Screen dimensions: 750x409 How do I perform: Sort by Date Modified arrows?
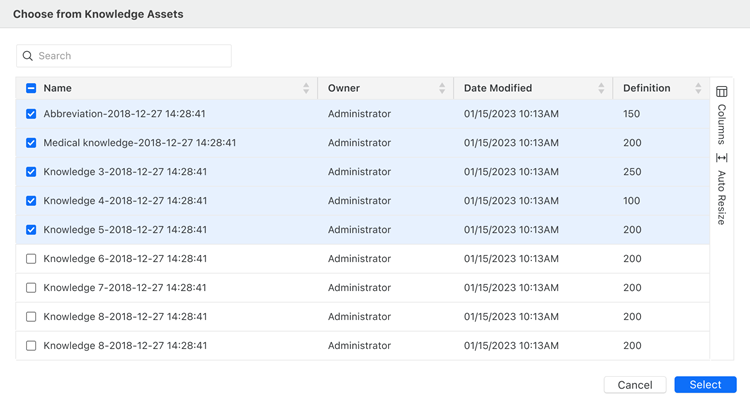coord(601,89)
